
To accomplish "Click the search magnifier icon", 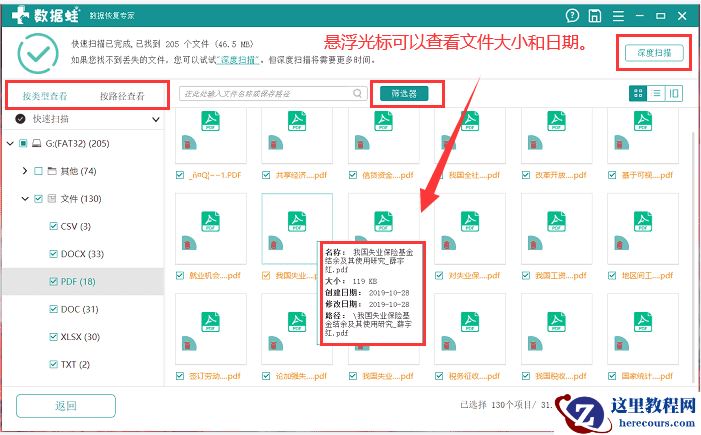I will [x=357, y=93].
